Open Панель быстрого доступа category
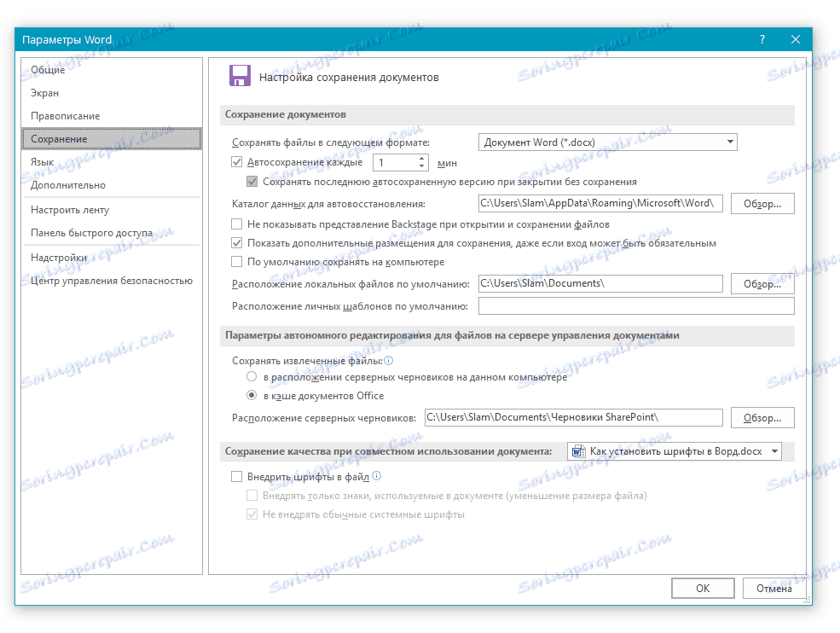The height and width of the screenshot is (633, 840). coord(112,233)
